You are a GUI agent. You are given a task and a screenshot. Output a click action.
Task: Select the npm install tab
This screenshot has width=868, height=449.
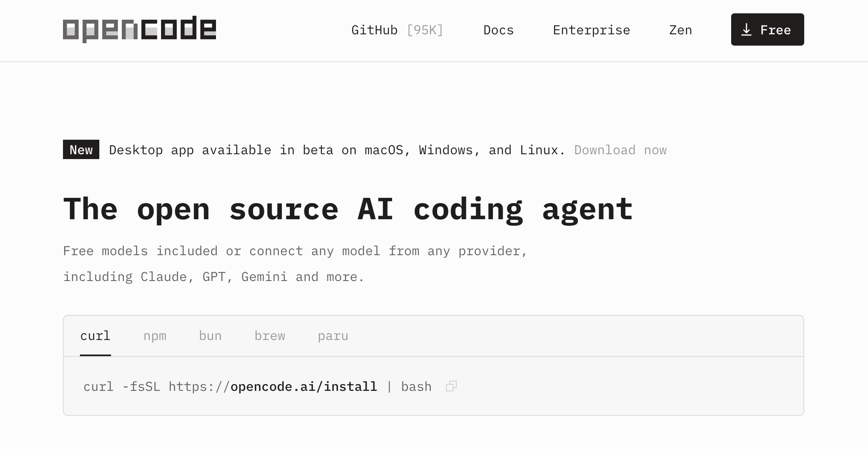155,336
